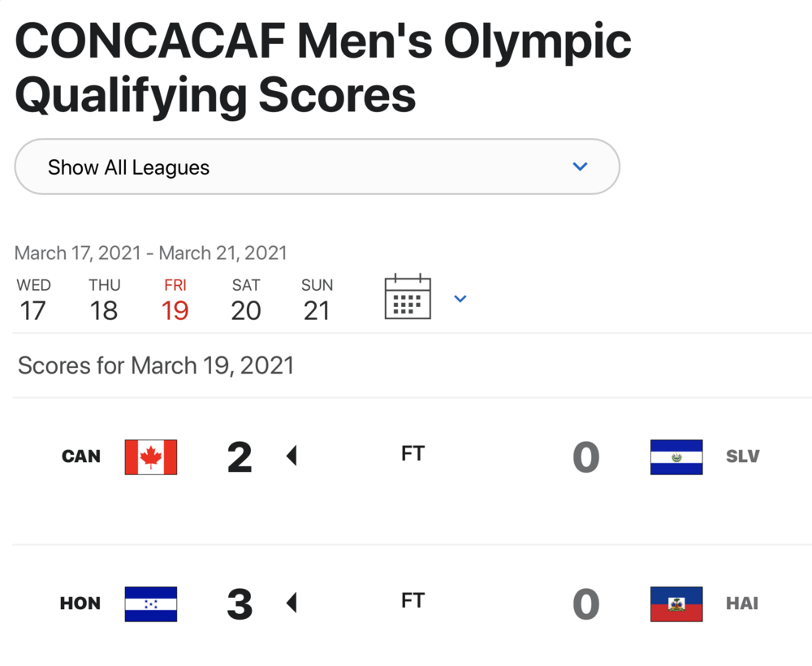The height and width of the screenshot is (666, 812).
Task: Open the CAN team link
Action: [x=81, y=456]
